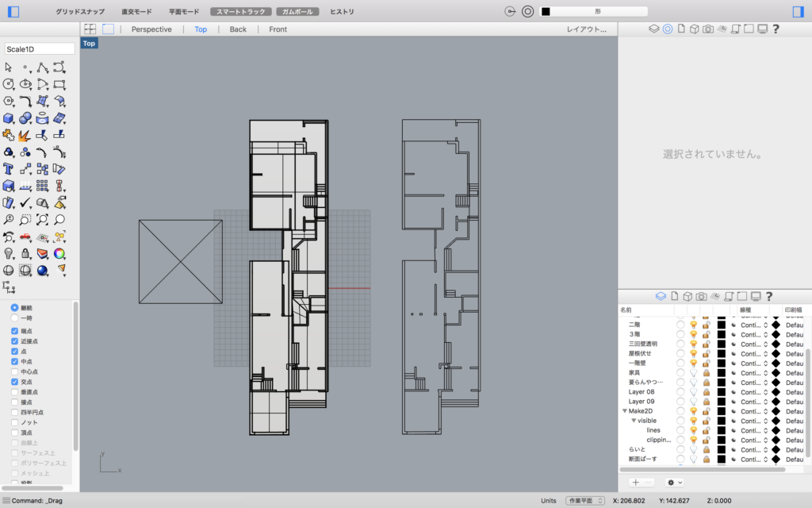Collapse the Make2D layer group

(625, 411)
